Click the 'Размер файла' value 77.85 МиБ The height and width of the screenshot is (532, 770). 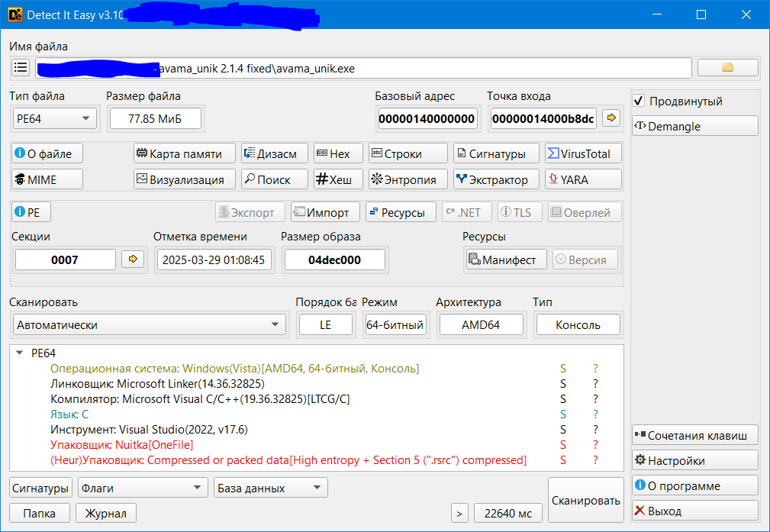coord(155,118)
